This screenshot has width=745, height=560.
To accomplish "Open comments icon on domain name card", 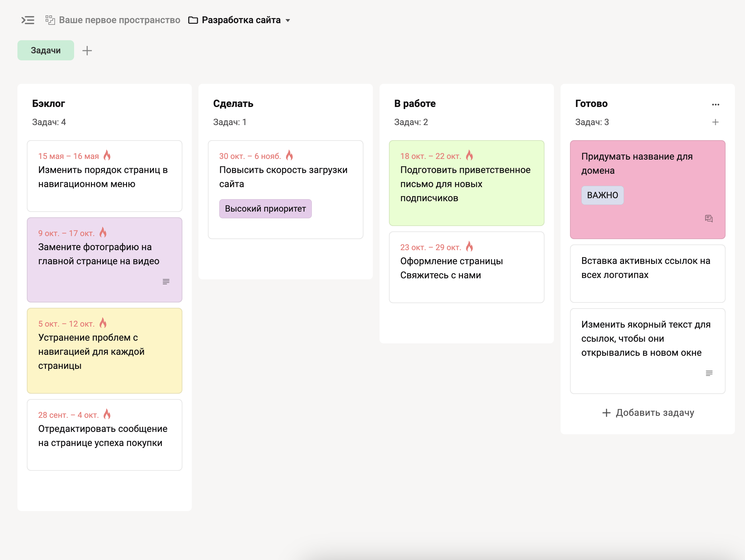I will tap(709, 219).
